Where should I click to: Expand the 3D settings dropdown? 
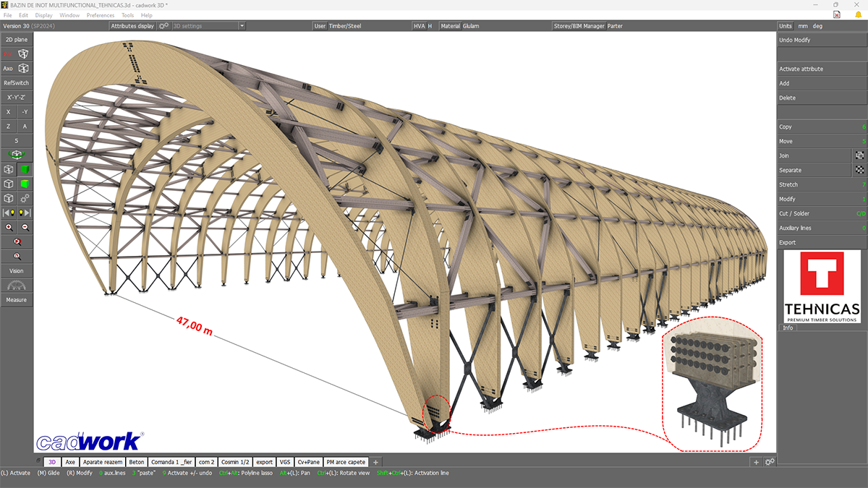point(242,26)
